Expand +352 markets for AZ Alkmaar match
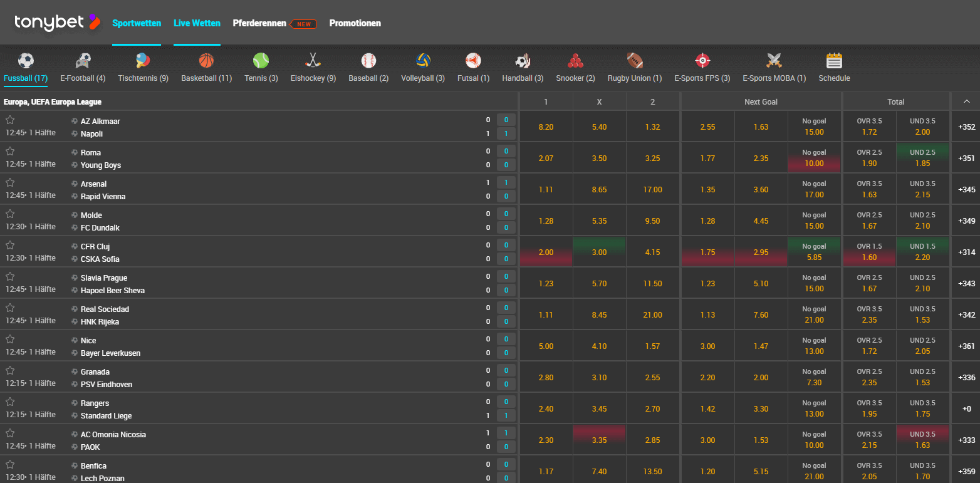Screen dimensions: 980x483 pos(966,127)
